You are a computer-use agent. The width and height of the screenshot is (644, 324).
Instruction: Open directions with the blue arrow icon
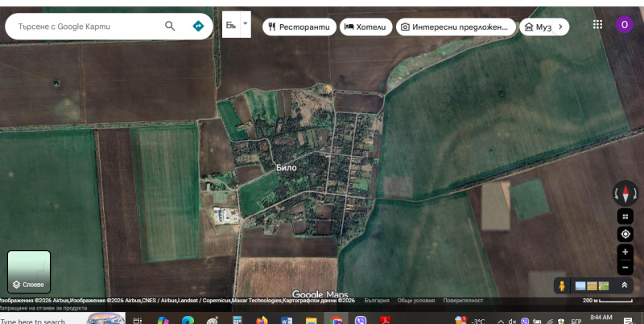pyautogui.click(x=198, y=26)
